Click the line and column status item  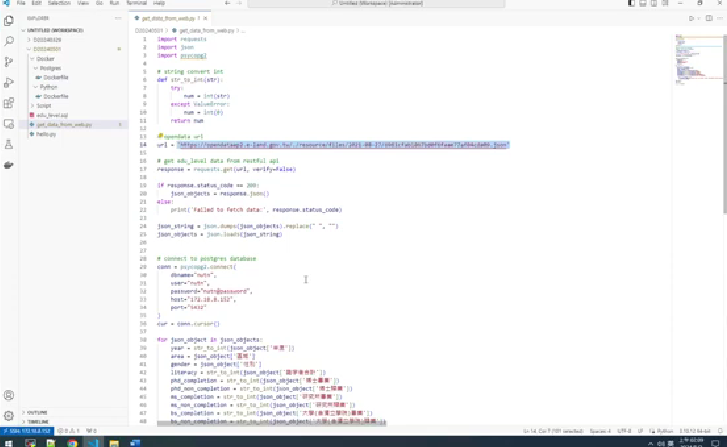(x=553, y=431)
